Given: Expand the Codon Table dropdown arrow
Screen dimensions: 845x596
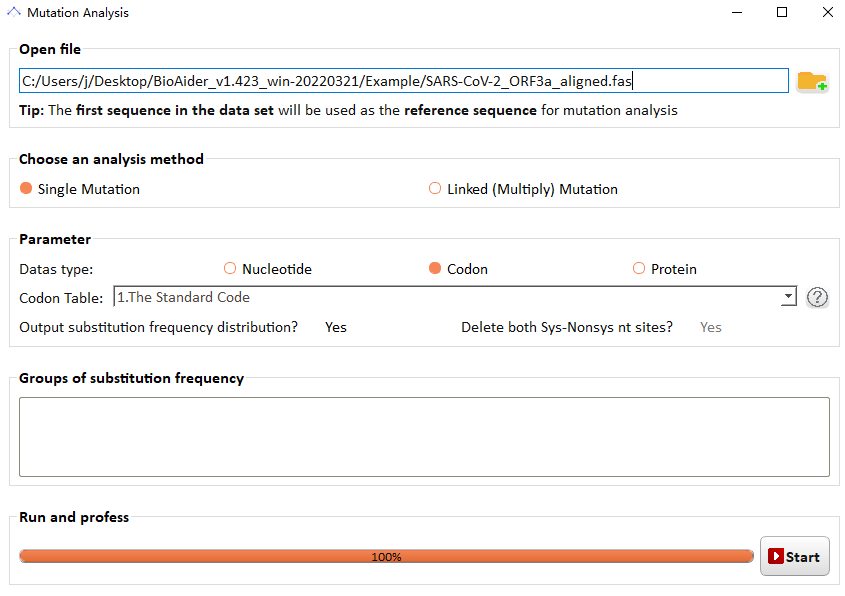Looking at the screenshot, I should (788, 297).
